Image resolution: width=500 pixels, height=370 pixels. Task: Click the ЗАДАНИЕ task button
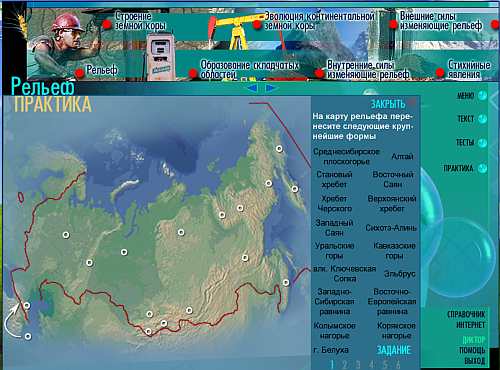click(394, 350)
